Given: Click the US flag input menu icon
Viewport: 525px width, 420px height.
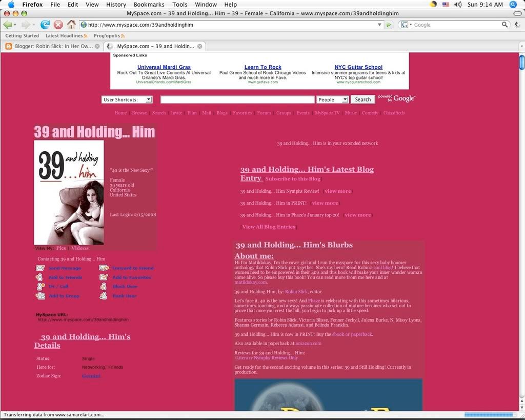Looking at the screenshot, I should tap(446, 4).
